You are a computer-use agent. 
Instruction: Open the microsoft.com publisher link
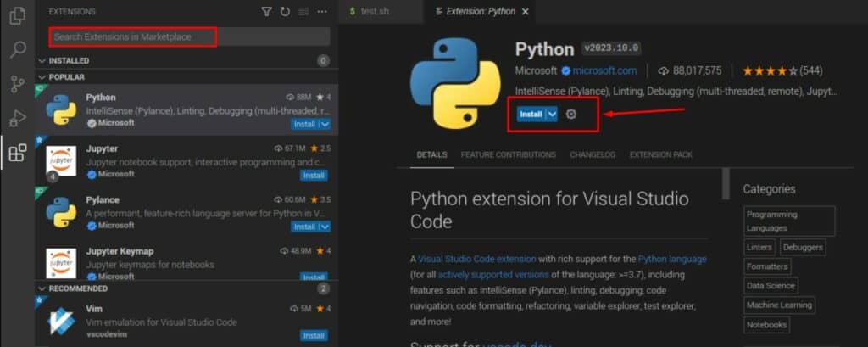[x=604, y=70]
